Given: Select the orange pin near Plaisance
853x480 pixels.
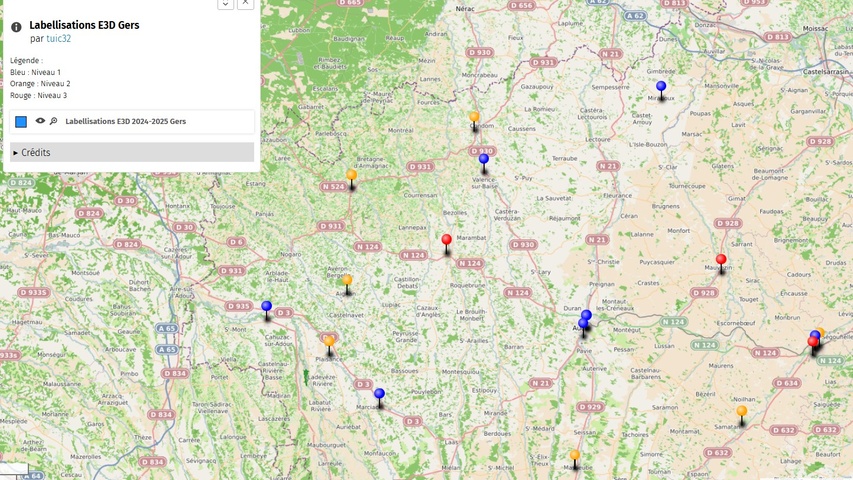Looking at the screenshot, I should 329,342.
